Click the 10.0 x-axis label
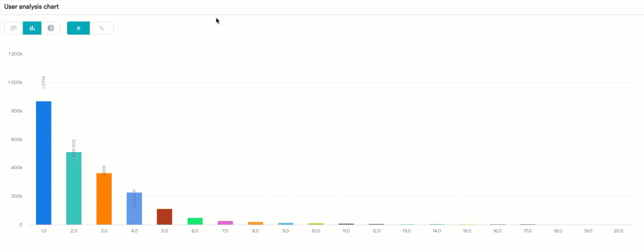 pos(316,231)
